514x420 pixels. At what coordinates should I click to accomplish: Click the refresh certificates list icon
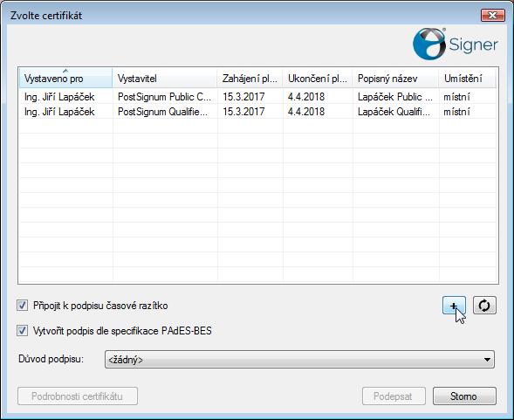point(484,306)
